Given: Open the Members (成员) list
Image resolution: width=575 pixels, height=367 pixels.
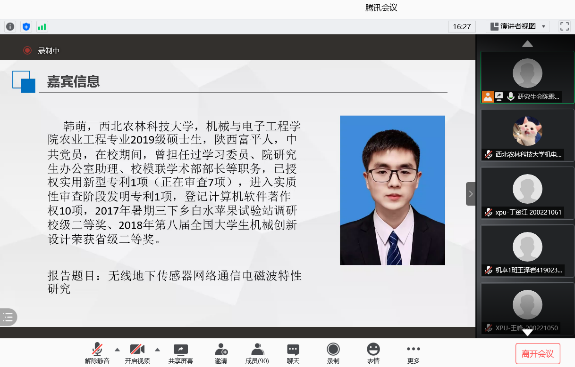Looking at the screenshot, I should pos(257,353).
